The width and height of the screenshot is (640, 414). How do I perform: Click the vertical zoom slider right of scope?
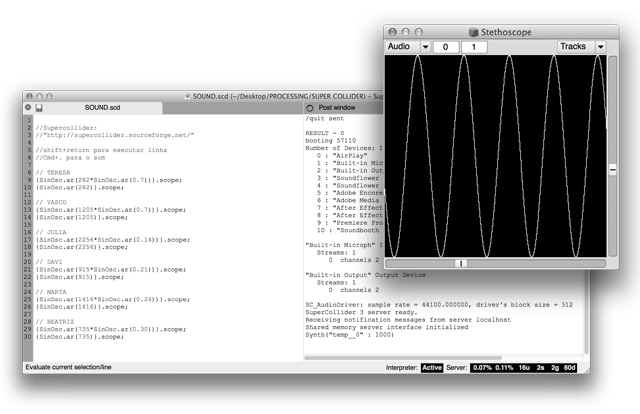pyautogui.click(x=613, y=170)
